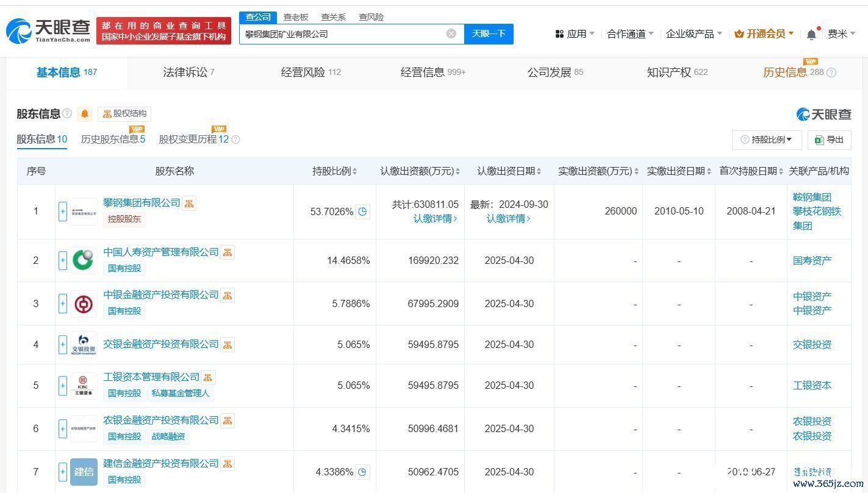The width and height of the screenshot is (868, 493).
Task: Open the 历史信息 VIP tab
Action: click(793, 73)
